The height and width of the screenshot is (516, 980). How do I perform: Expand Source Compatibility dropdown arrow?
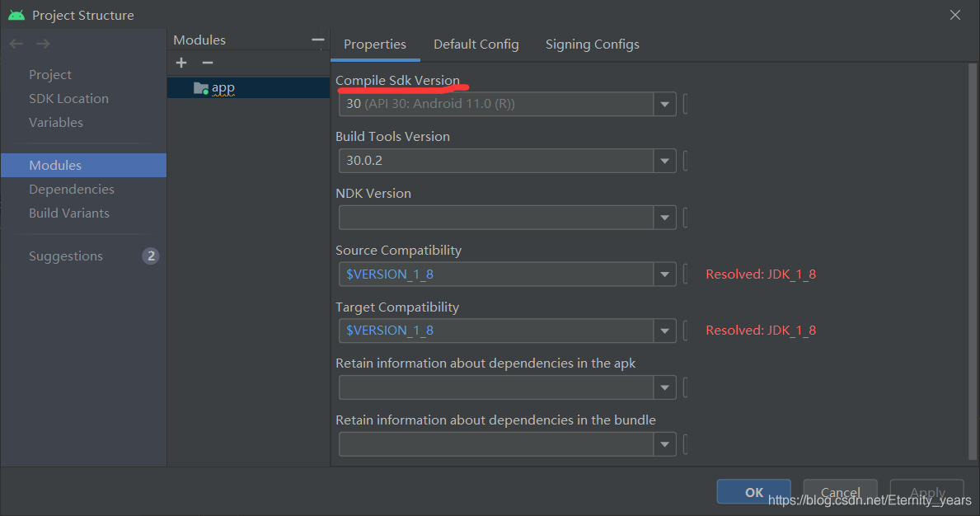point(664,274)
